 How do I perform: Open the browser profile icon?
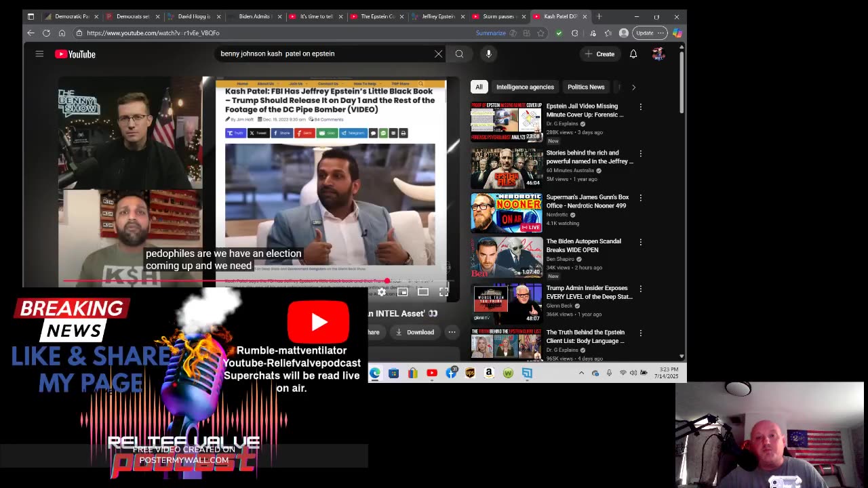tap(623, 33)
